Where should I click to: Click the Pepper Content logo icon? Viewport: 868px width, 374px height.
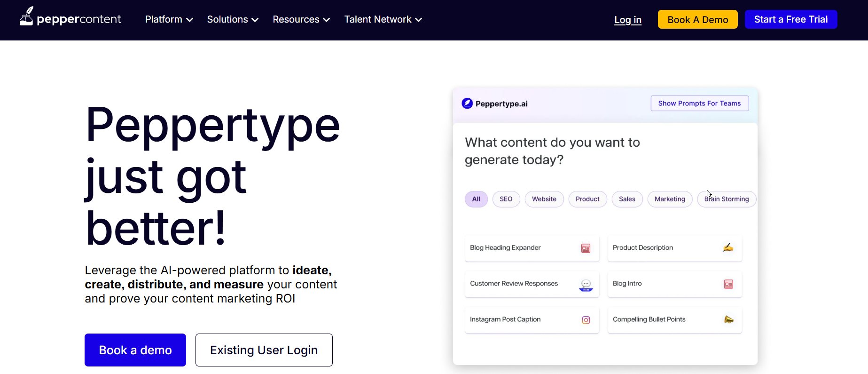(26, 16)
